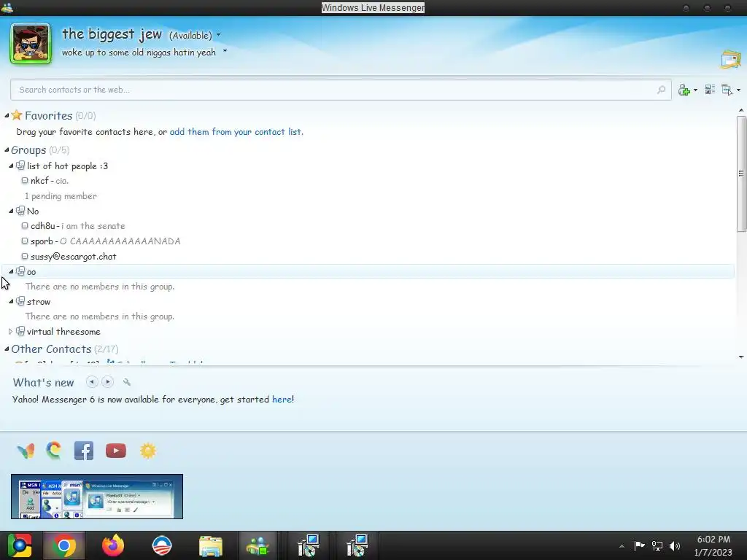747x560 pixels.
Task: Open the Facebook icon
Action: [x=84, y=451]
